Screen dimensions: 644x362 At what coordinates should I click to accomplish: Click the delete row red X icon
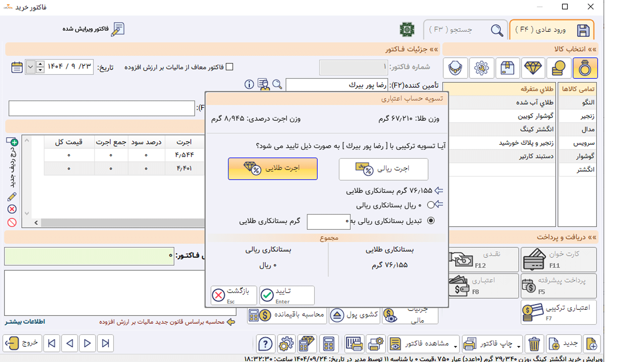click(12, 209)
